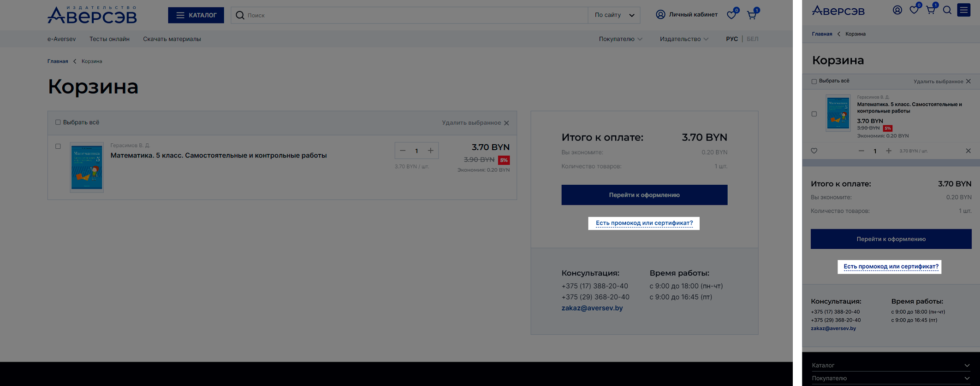Viewport: 980px width, 386px height.
Task: Open the hamburger menu in mobile header
Action: (x=963, y=10)
